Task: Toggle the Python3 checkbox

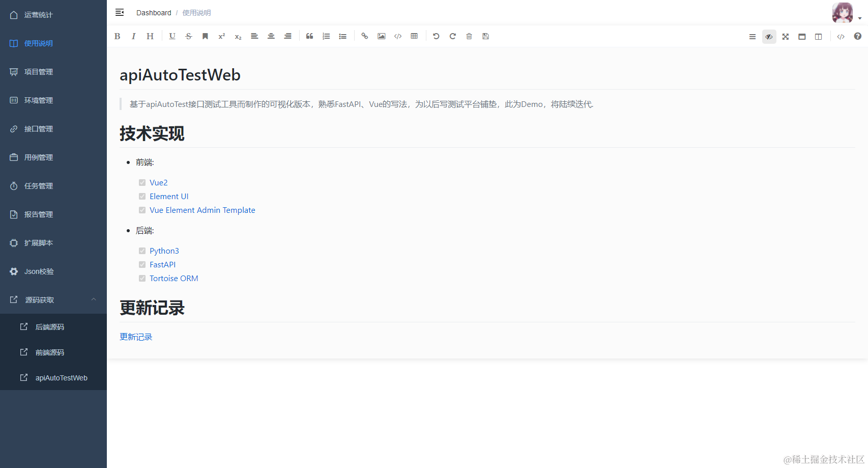Action: 142,251
